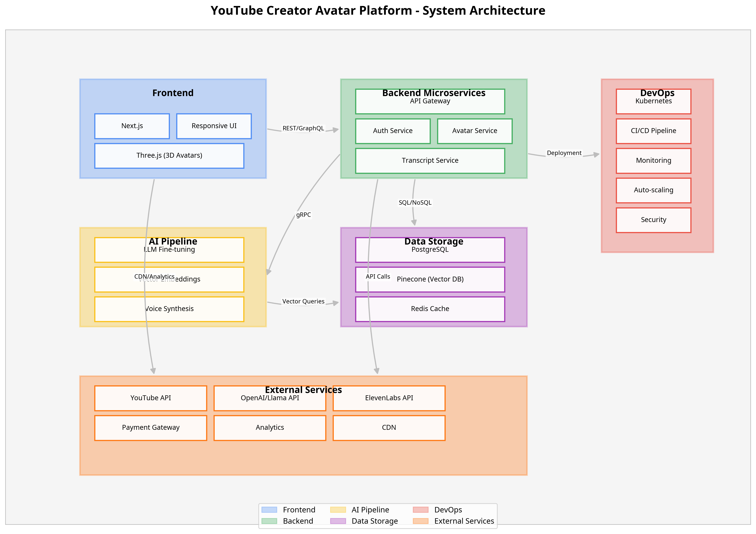This screenshot has width=756, height=534.
Task: Click the YouTube API box
Action: click(x=151, y=398)
